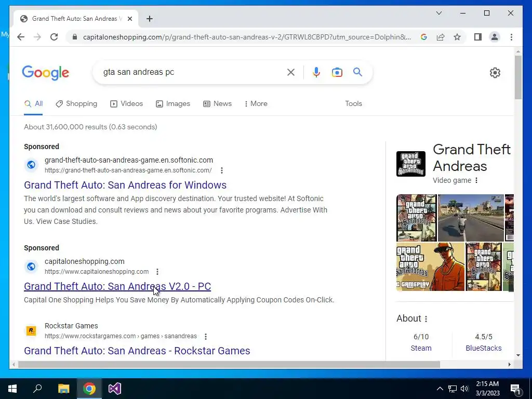Viewport: 532px width, 399px height.
Task: Reload the page with the refresh icon
Action: (x=54, y=37)
